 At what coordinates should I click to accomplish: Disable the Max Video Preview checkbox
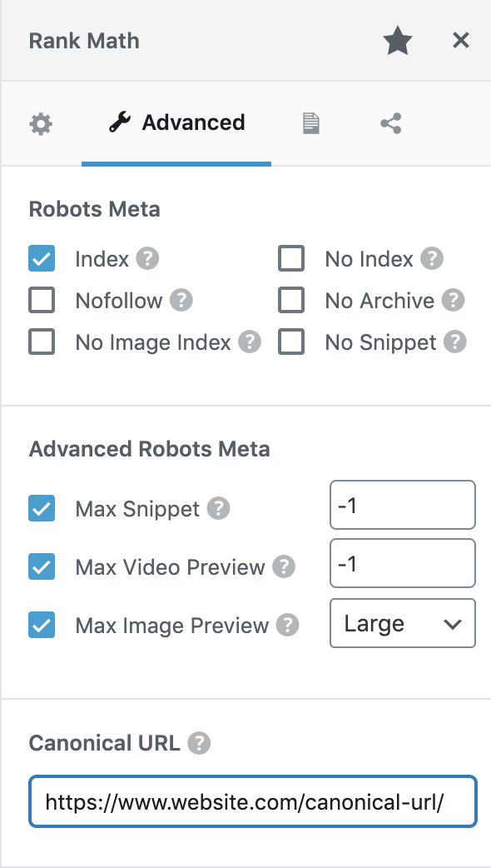tap(42, 566)
